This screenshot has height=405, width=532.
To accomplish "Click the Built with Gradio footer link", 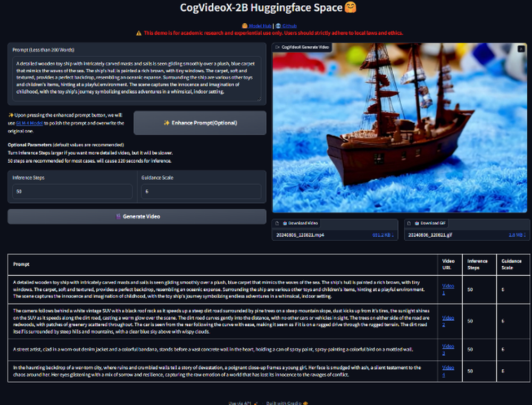I will tap(287, 403).
